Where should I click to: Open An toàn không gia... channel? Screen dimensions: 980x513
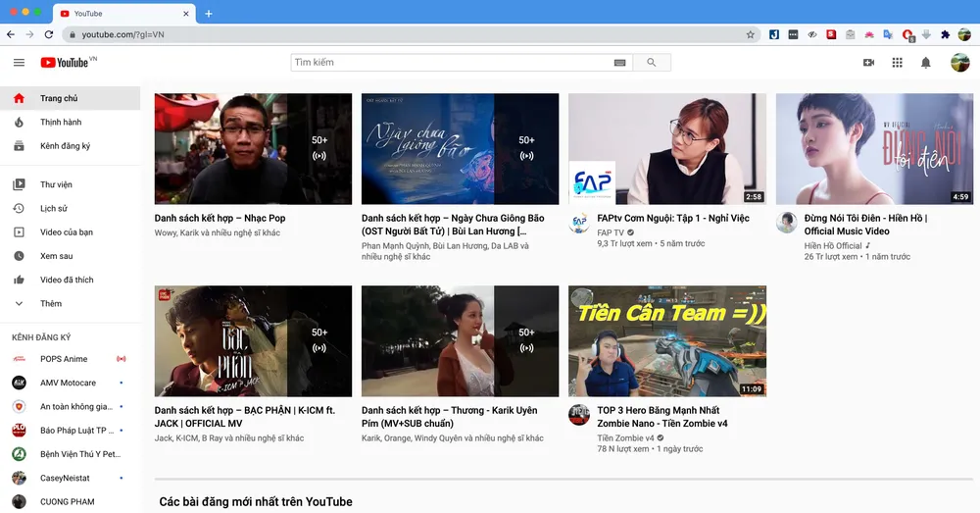click(x=70, y=407)
